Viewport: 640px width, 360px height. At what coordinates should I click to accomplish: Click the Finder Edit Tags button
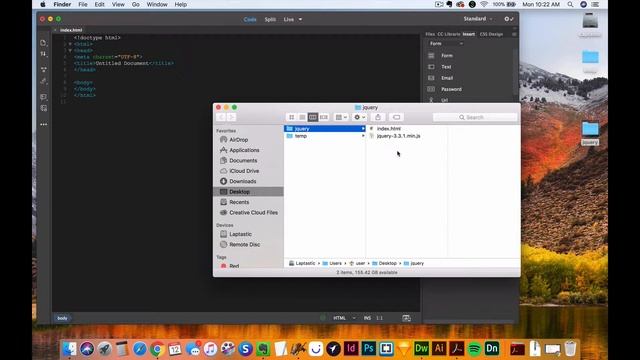click(396, 117)
